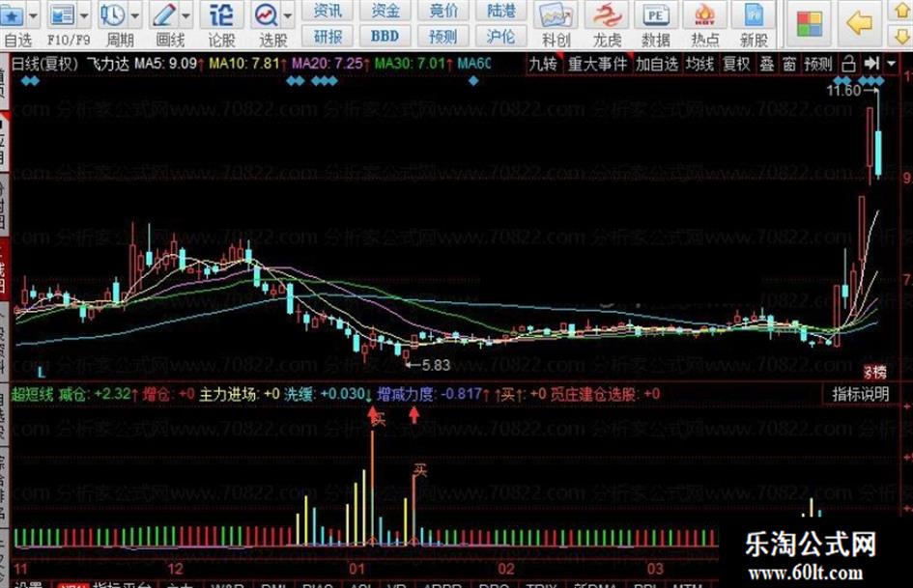Open the 选股 stock screener icon
This screenshot has height=588, width=913.
click(x=267, y=15)
